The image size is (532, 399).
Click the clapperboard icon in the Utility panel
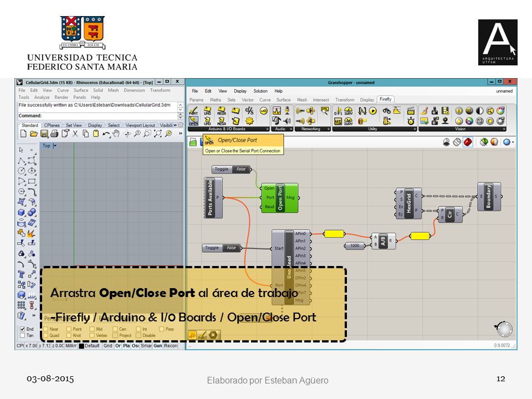411,111
